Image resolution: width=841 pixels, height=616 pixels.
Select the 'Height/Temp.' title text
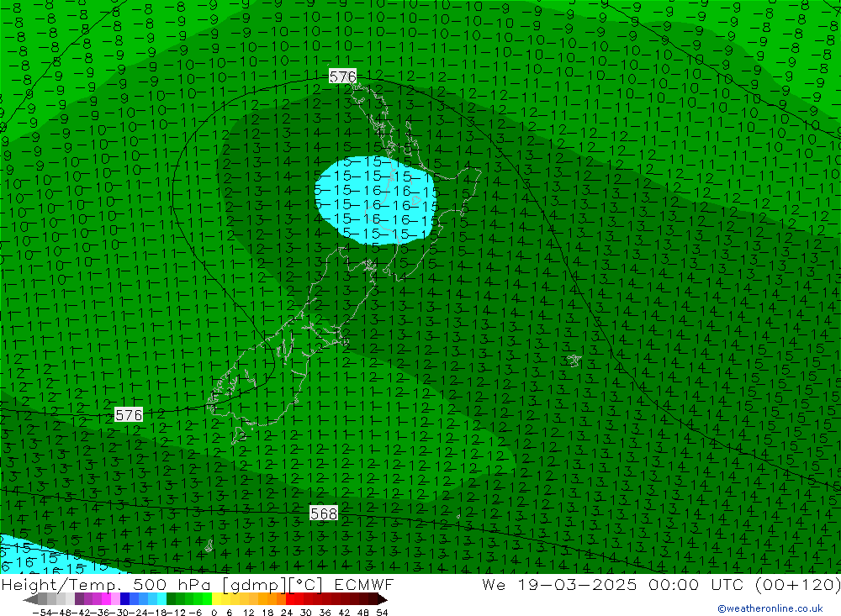(63, 584)
